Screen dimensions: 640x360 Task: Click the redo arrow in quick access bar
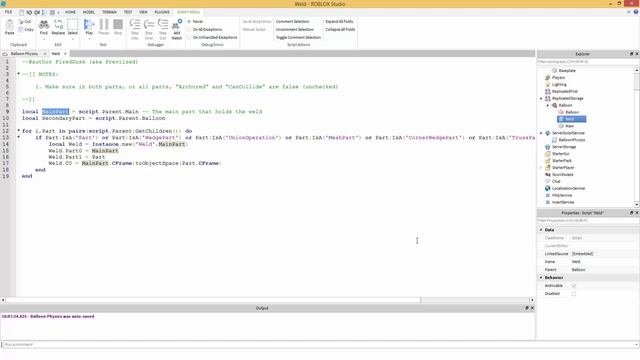point(37,12)
